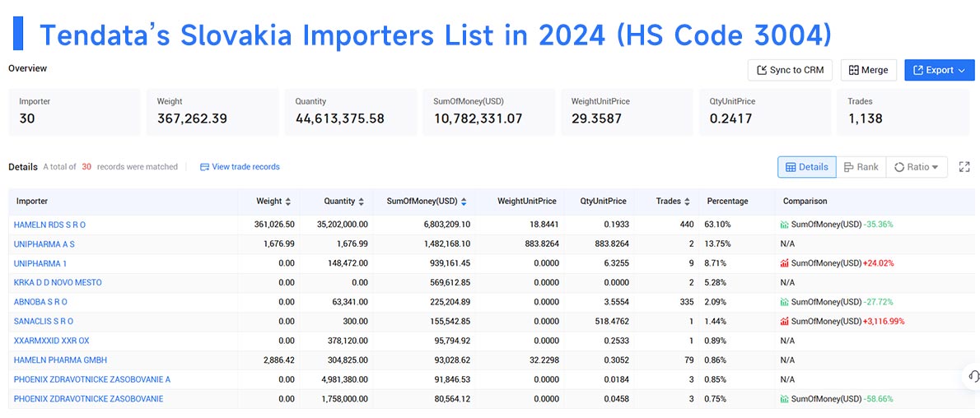
Task: Click the Sync to CRM button
Action: coord(790,70)
